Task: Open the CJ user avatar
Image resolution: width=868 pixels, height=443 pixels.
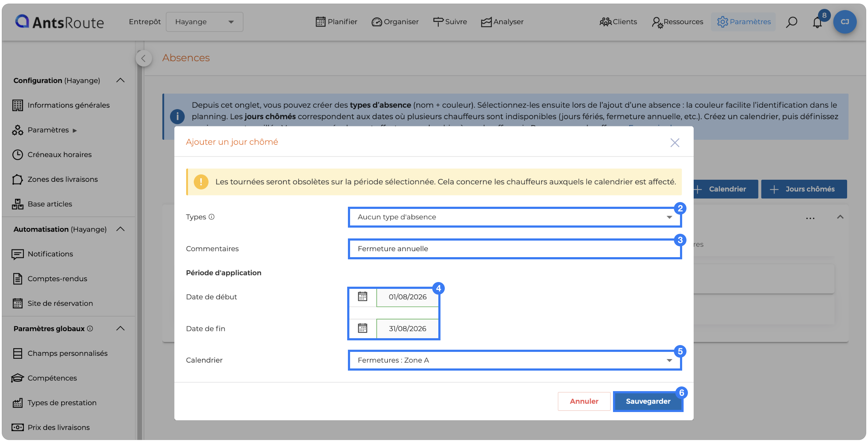Action: click(x=845, y=22)
